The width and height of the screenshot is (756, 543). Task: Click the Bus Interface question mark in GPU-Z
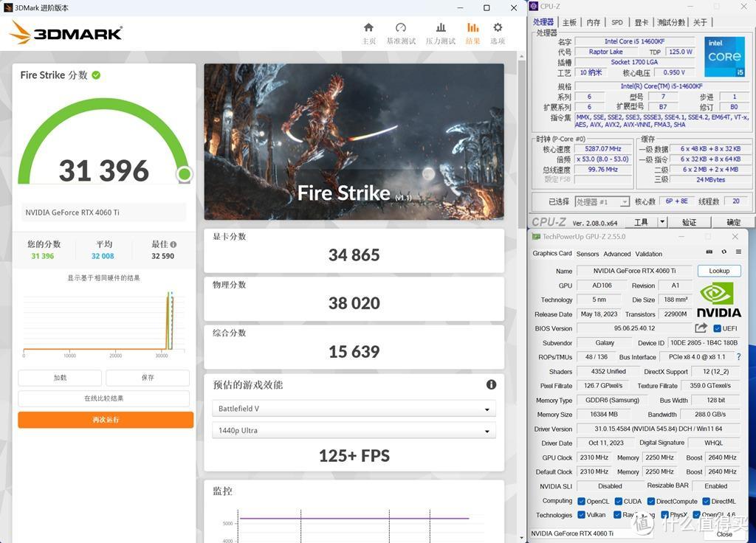738,357
